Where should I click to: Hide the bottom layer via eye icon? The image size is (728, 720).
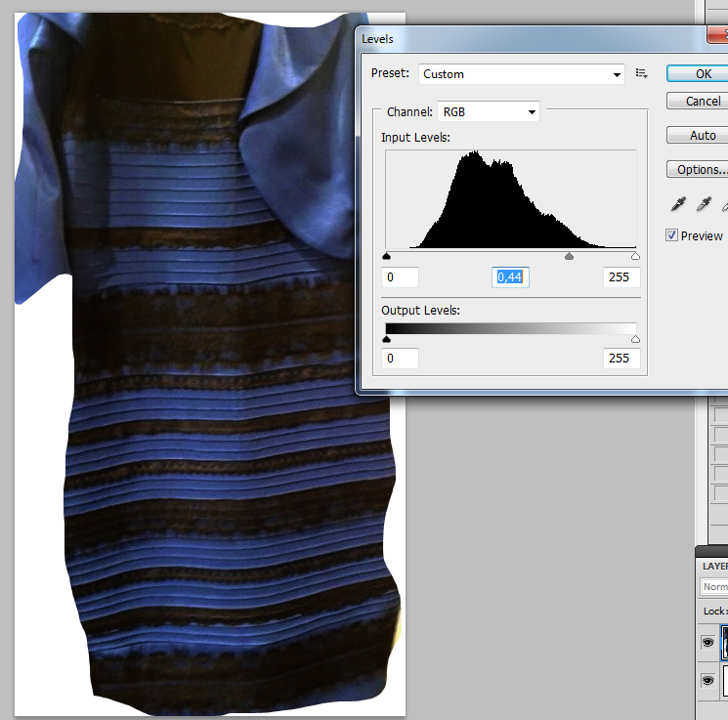pos(708,679)
